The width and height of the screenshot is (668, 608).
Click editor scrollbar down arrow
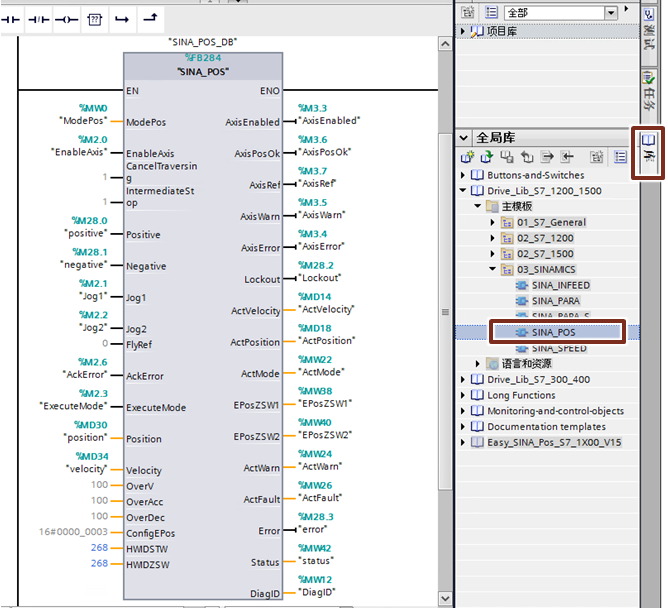[x=445, y=598]
